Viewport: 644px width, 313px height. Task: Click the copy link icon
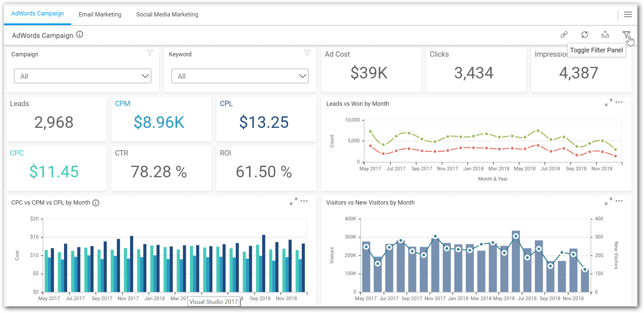click(564, 35)
